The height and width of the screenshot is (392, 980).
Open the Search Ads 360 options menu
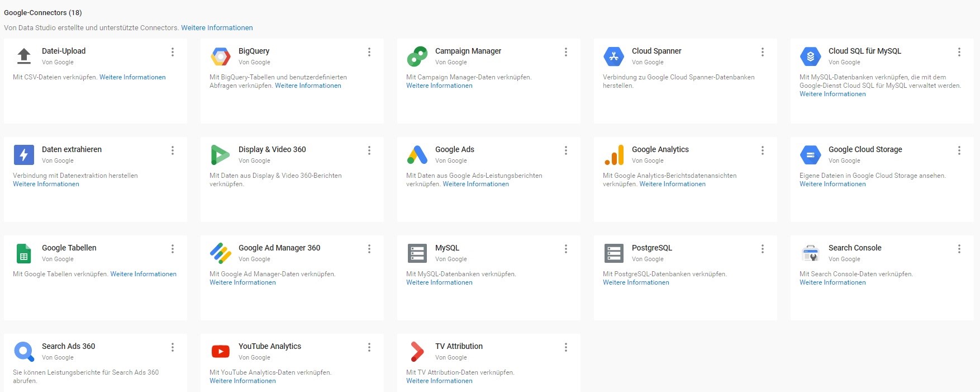point(173,347)
